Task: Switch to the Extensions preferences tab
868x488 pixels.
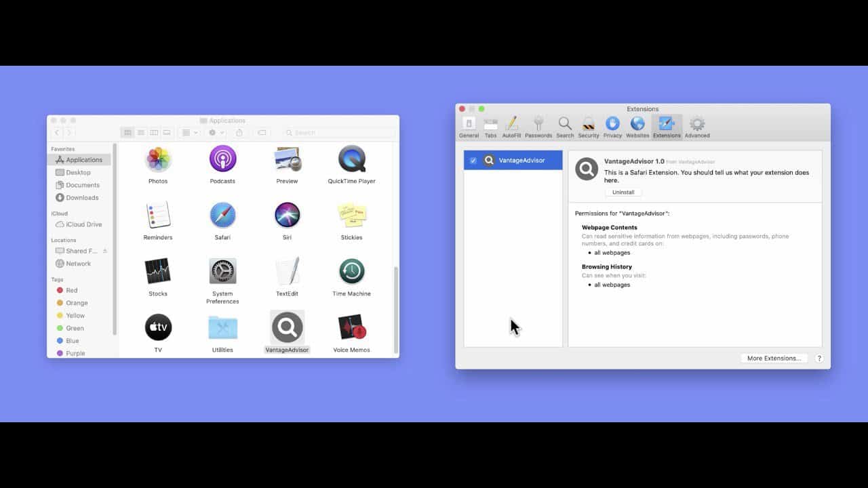Action: (x=667, y=127)
